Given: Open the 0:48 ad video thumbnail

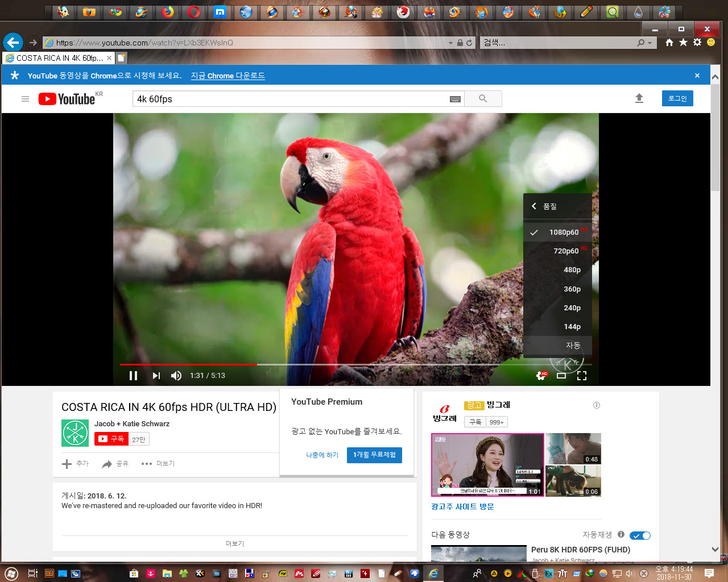Looking at the screenshot, I should [x=573, y=448].
